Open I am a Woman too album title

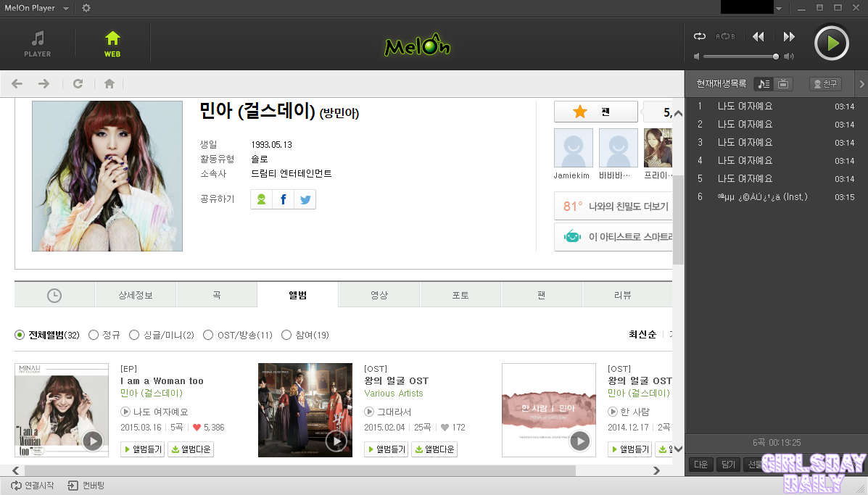162,381
